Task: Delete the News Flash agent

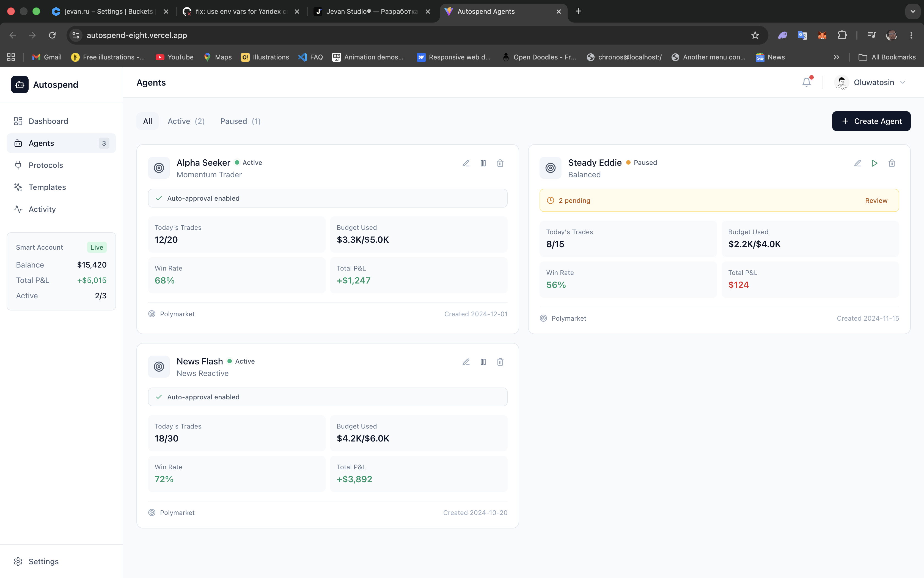Action: pos(500,362)
